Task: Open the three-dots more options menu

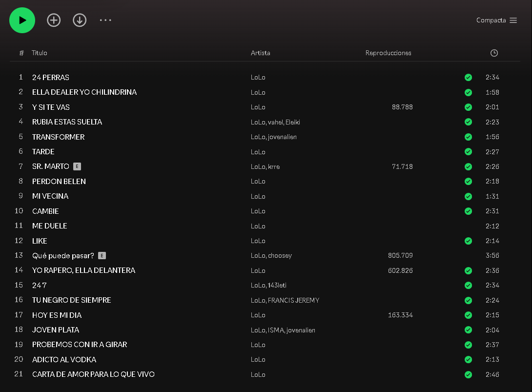Action: [105, 21]
